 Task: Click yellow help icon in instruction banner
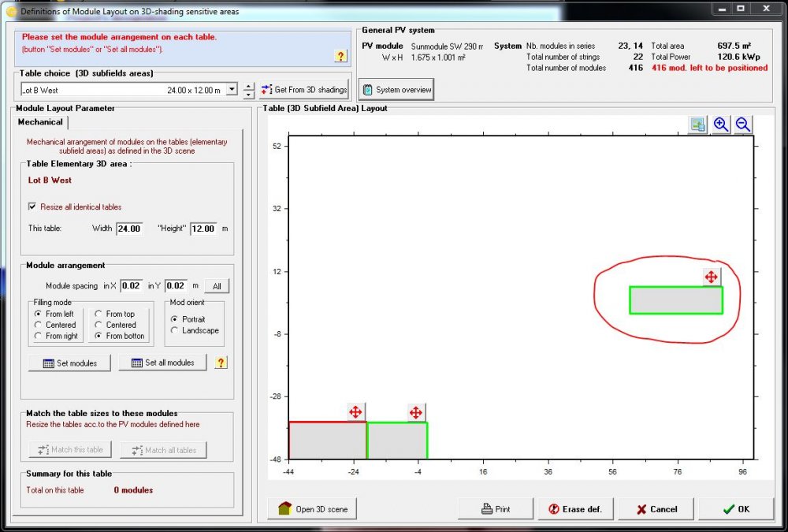coord(340,56)
